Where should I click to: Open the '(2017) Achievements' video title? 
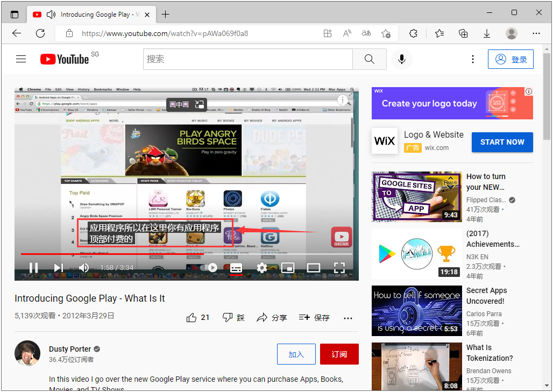(493, 239)
